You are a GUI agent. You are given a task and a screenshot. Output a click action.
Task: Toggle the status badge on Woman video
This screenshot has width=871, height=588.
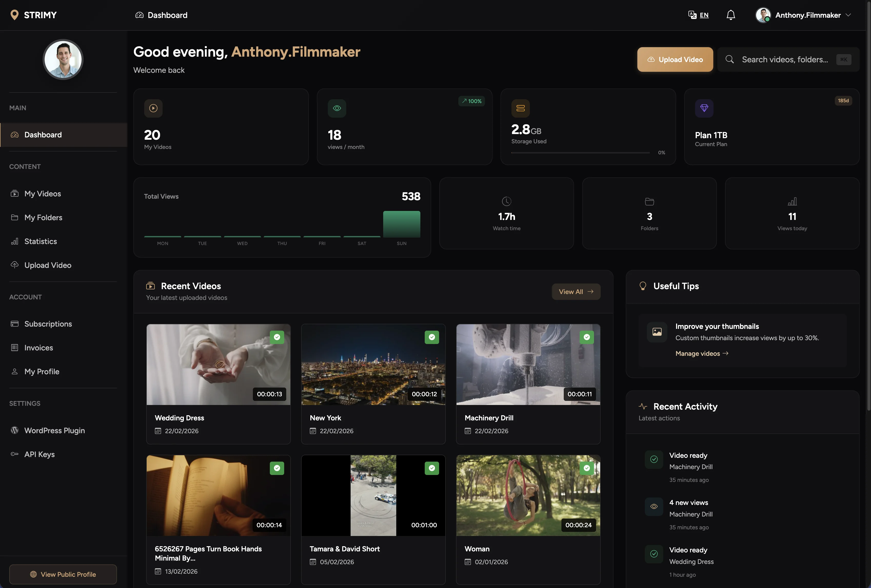(587, 468)
